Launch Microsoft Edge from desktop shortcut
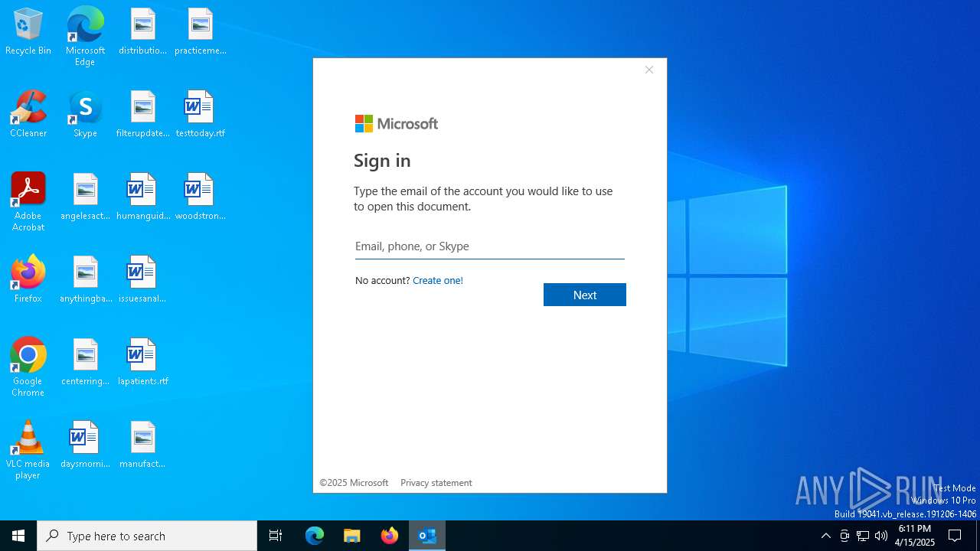 (x=85, y=37)
